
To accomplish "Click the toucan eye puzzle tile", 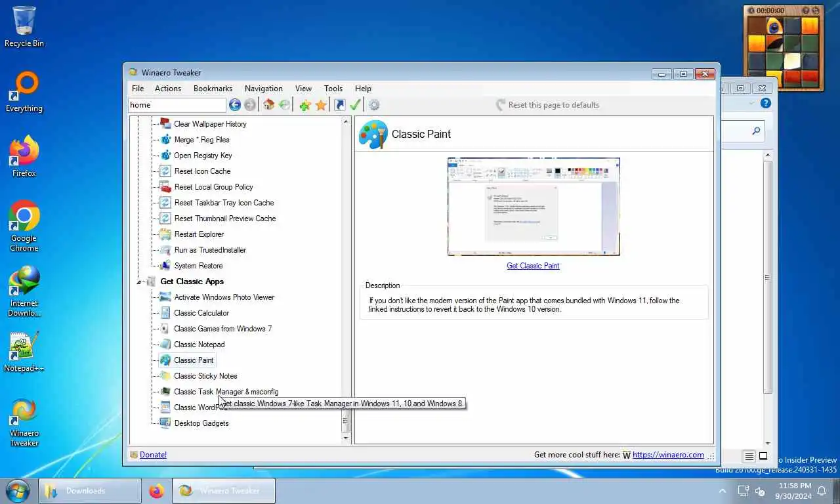I will click(774, 26).
